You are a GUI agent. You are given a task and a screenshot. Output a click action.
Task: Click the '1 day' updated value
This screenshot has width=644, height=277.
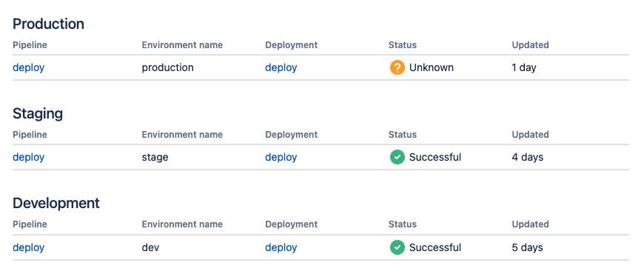tap(524, 67)
